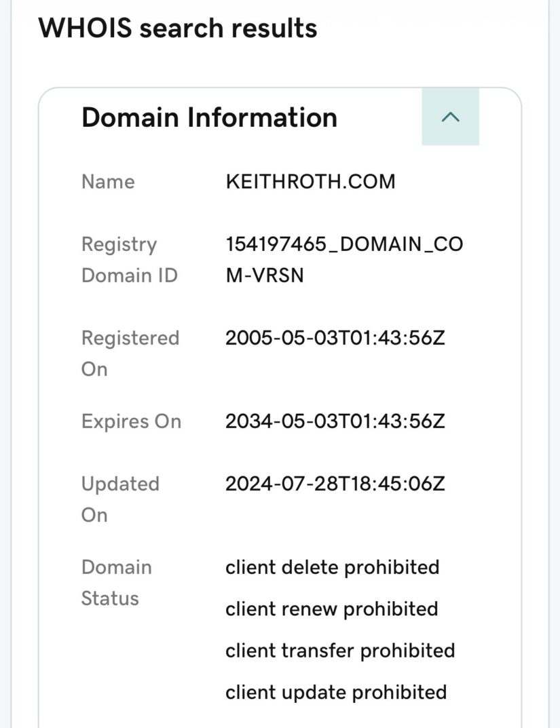Click the teal up-chevron icon
560x728 pixels.
[x=451, y=117]
